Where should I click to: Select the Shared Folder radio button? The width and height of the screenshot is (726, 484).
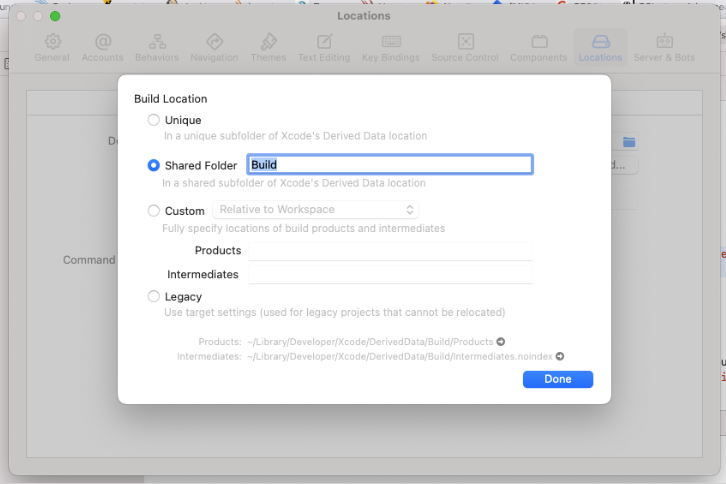tap(153, 165)
